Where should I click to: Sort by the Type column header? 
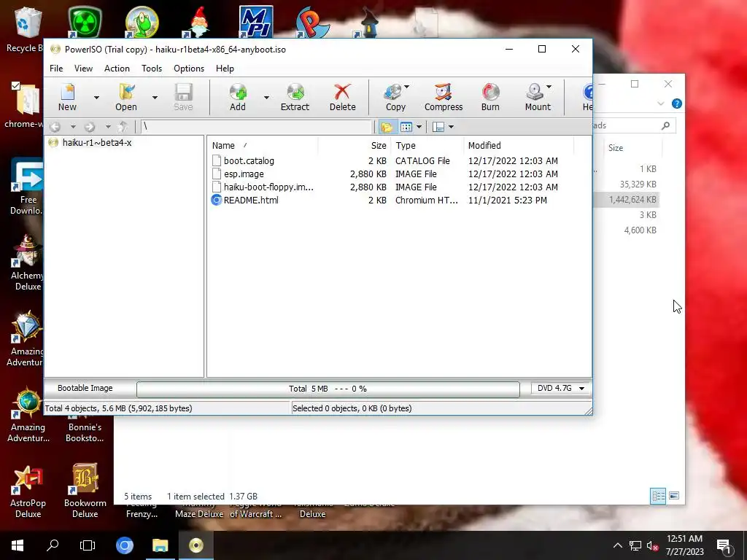click(427, 146)
